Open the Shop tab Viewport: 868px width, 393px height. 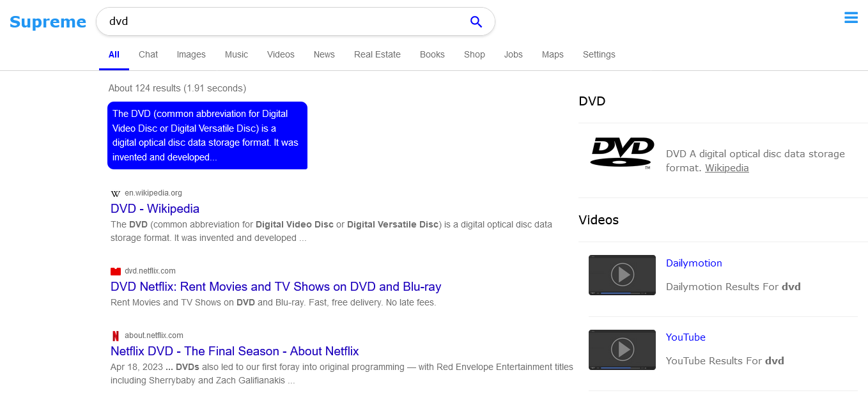474,54
